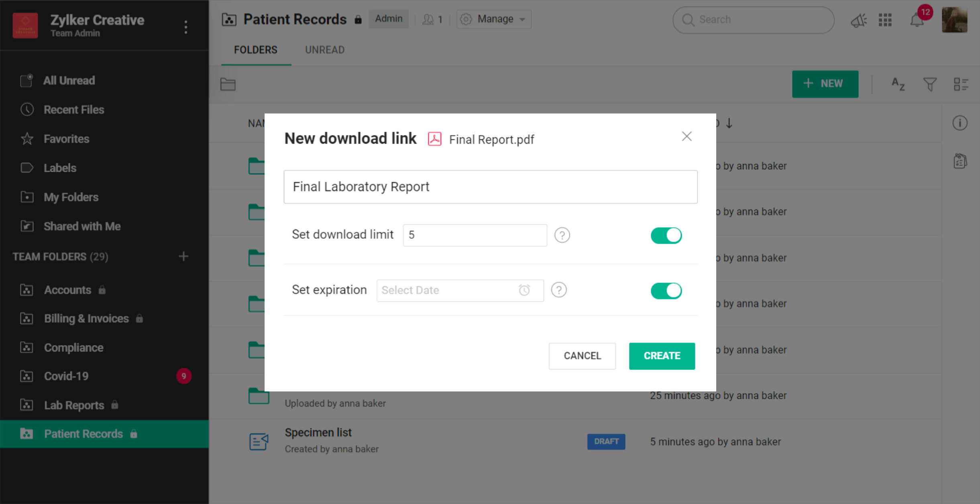Click the announcements megaphone icon
This screenshot has height=504, width=980.
pyautogui.click(x=858, y=20)
